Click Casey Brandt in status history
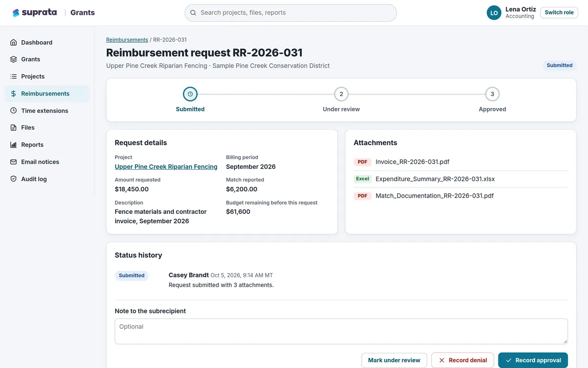The width and height of the screenshot is (588, 368). click(x=189, y=275)
